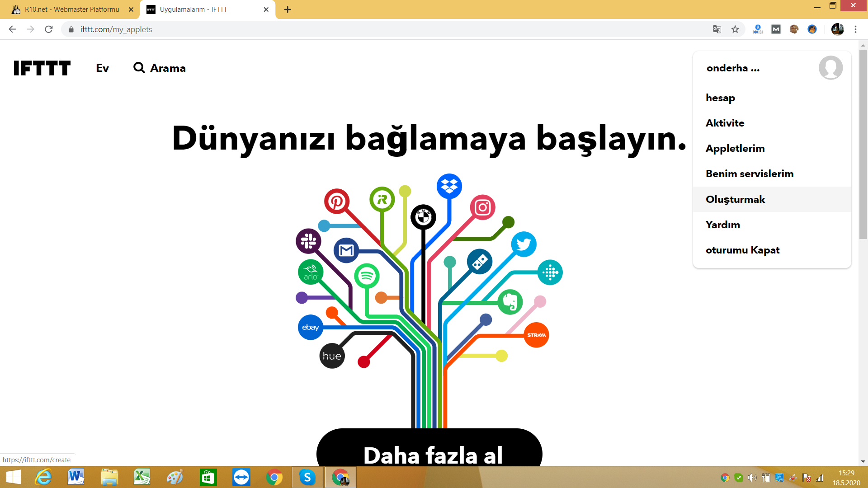Image resolution: width=868 pixels, height=488 pixels.
Task: Open the Ev home link
Action: 103,68
